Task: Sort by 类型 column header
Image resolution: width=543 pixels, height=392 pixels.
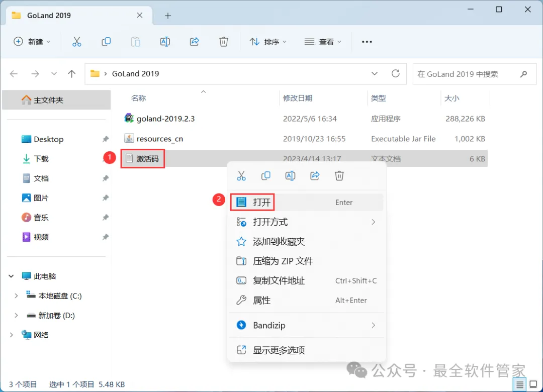Action: click(x=378, y=98)
